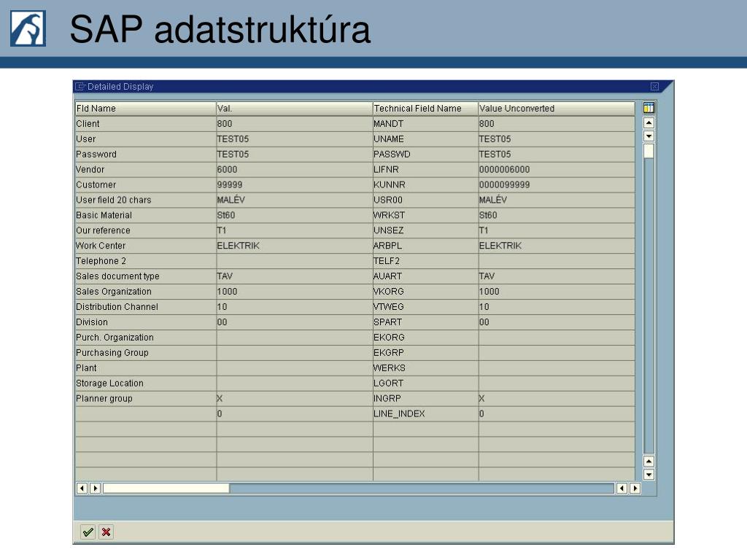This screenshot has height=560, width=747.
Task: Click the LINE_INDEX technical field cell
Action: [425, 413]
